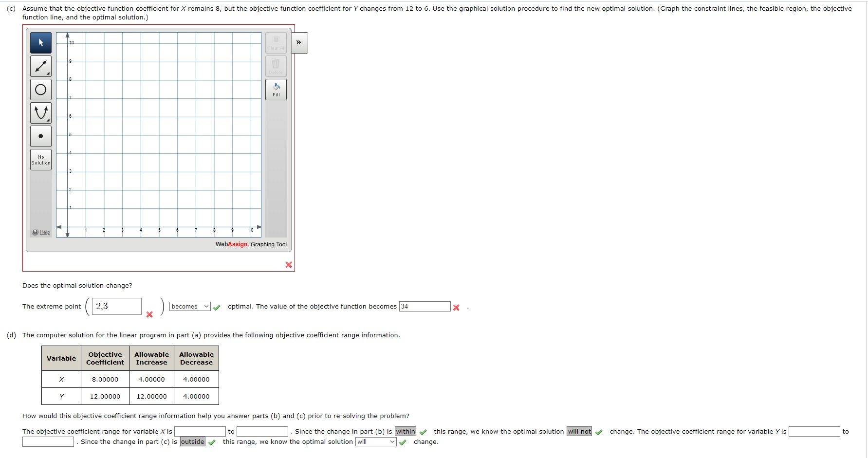Click the objective function value field showing 34
Image resolution: width=868 pixels, height=458 pixels.
tap(425, 306)
